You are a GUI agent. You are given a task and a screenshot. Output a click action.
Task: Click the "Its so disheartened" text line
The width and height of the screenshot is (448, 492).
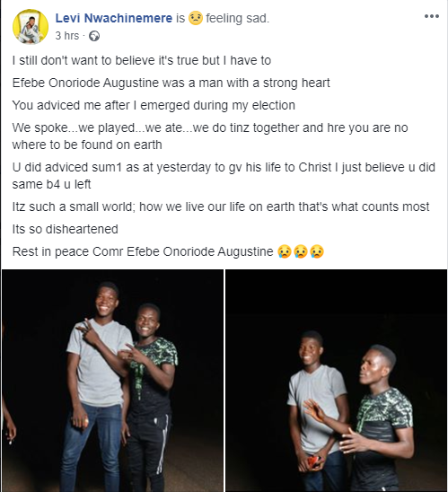[x=66, y=229]
